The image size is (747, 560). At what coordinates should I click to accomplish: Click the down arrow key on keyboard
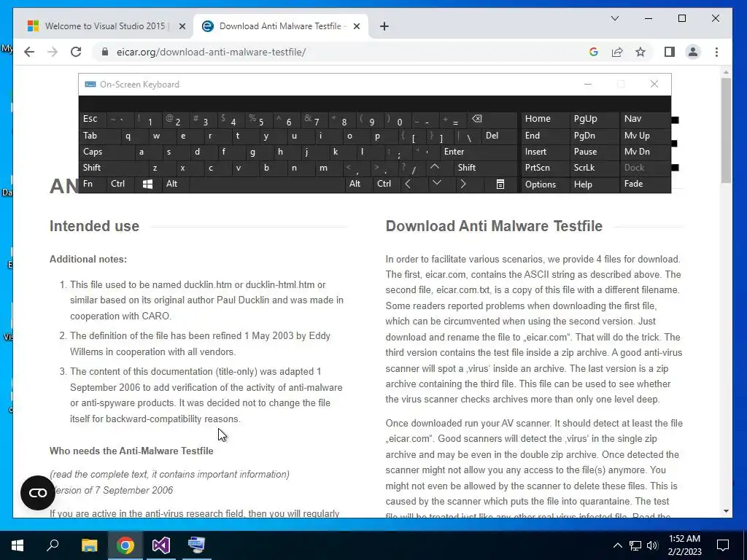[x=437, y=183]
